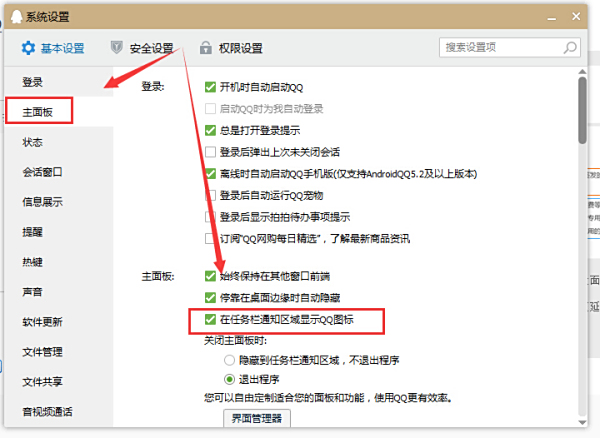Uncheck 开机时自动启动QQ
The height and width of the screenshot is (438, 600).
coord(210,87)
